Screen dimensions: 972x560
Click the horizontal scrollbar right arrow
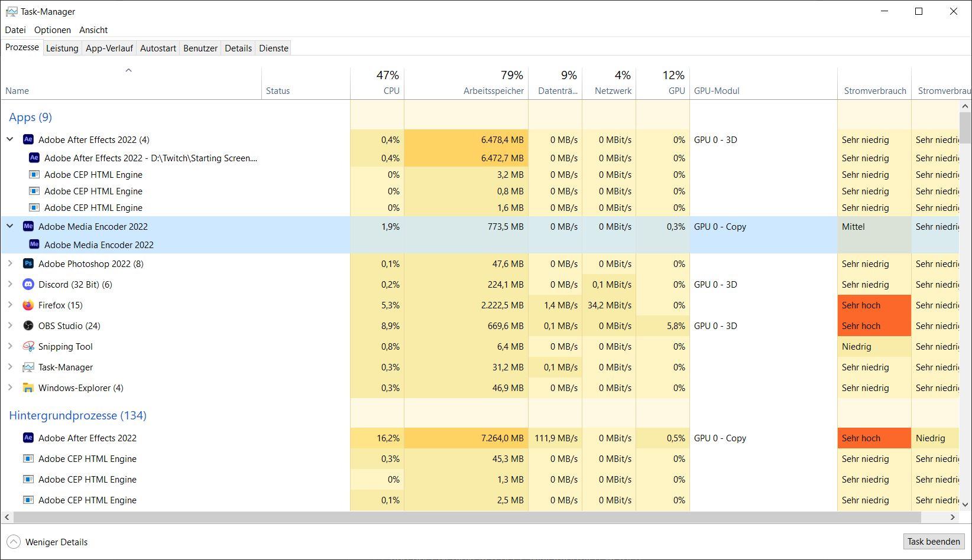tap(952, 517)
